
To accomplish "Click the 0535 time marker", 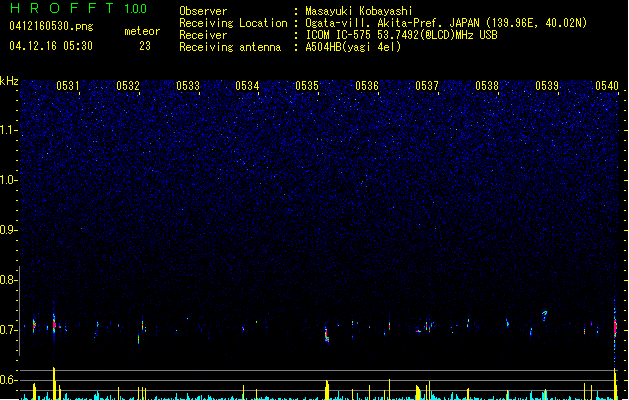I will point(307,86).
